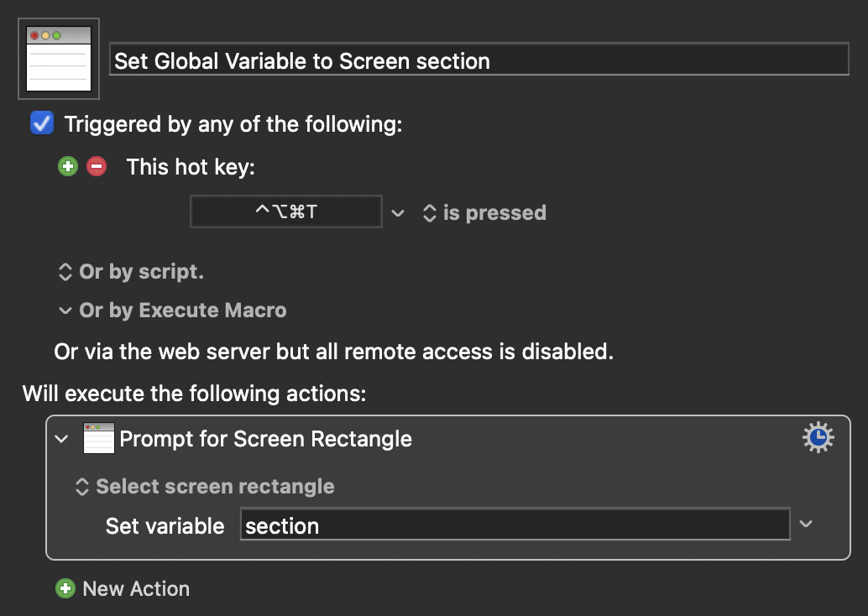Open the 'is pressed' popup menu
Viewport: 868px width, 616px height.
484,213
